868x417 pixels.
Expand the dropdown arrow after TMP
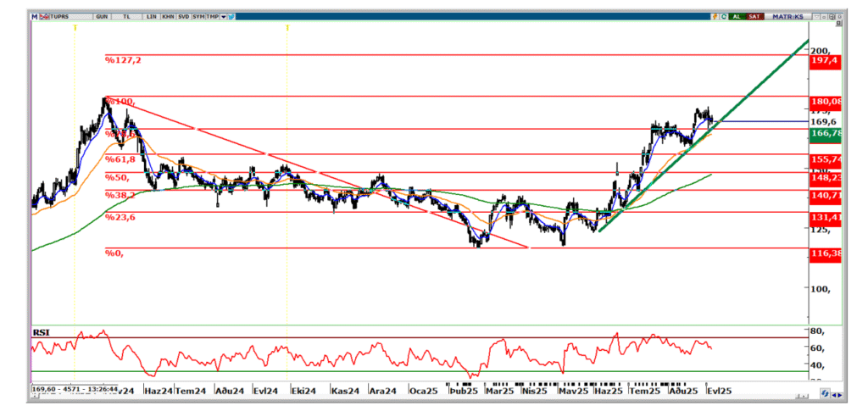(x=223, y=16)
